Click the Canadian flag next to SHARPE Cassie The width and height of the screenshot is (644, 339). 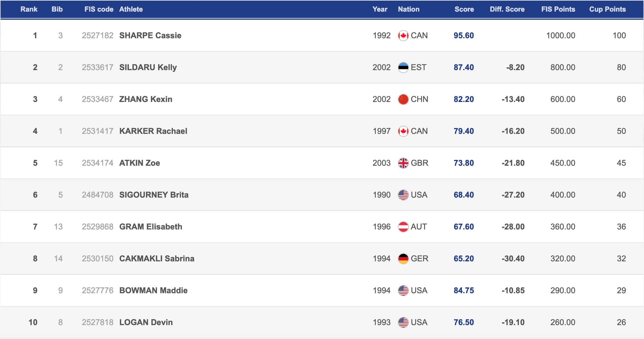pos(403,35)
